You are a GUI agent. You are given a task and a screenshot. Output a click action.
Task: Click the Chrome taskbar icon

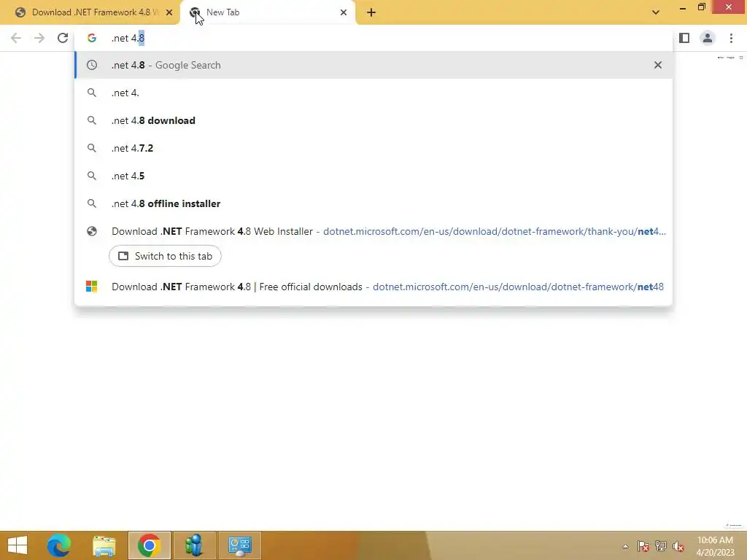(x=149, y=545)
